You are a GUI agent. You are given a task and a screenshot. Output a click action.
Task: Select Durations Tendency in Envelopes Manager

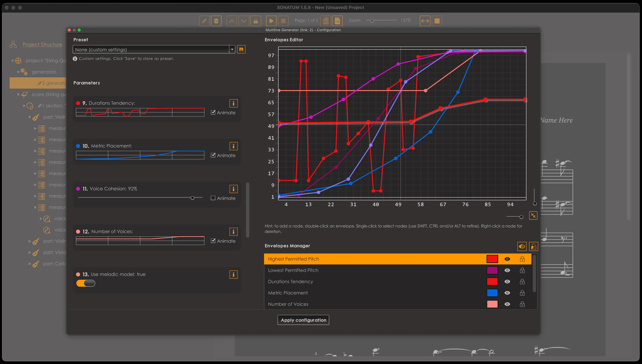(398, 281)
